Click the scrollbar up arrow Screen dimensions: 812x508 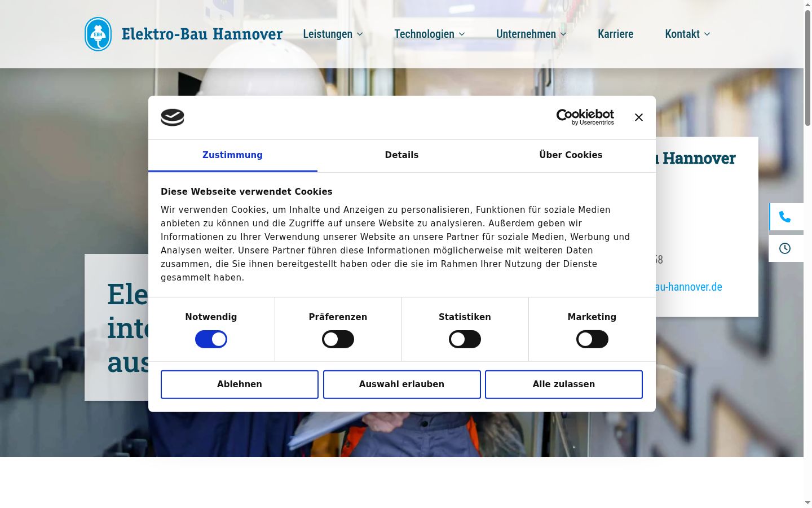click(807, 5)
